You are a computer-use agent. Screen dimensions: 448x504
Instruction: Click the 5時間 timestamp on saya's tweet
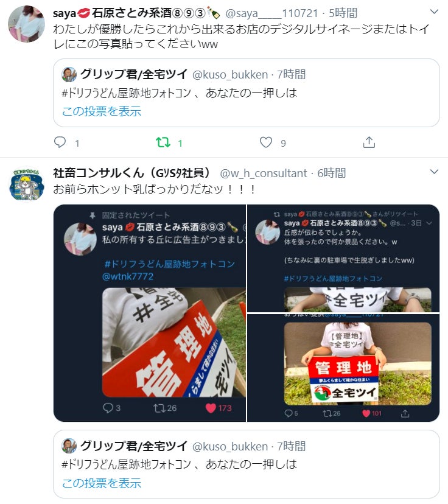click(x=343, y=13)
